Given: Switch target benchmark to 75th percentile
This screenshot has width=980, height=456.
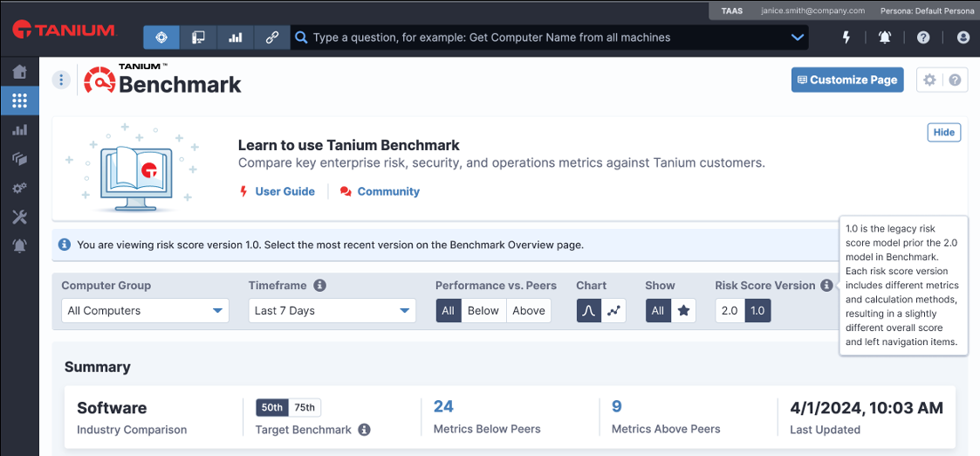Looking at the screenshot, I should click(x=305, y=408).
